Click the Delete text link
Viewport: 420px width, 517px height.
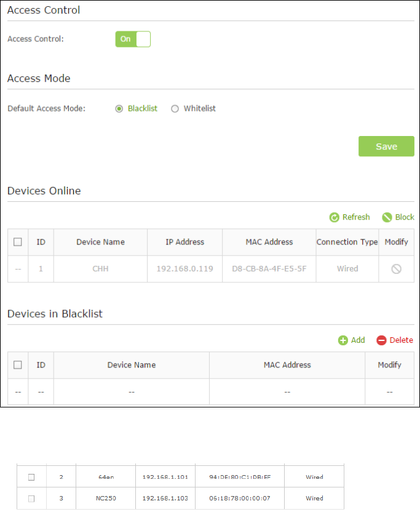(401, 340)
